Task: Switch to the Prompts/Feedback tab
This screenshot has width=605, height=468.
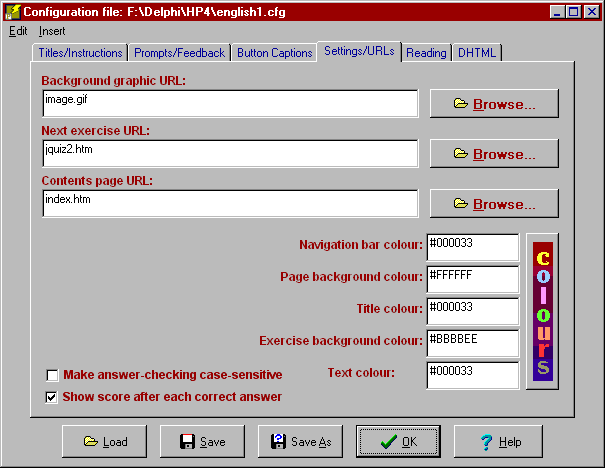Action: (x=179, y=53)
